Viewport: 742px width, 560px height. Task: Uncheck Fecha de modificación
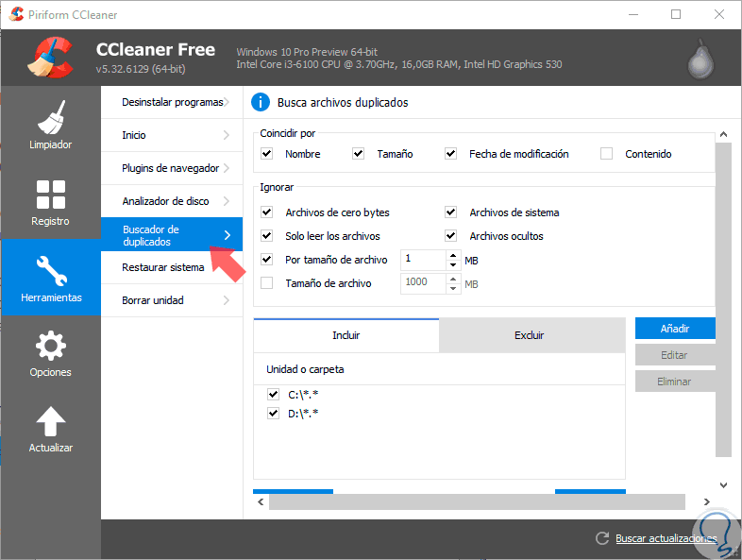click(450, 153)
